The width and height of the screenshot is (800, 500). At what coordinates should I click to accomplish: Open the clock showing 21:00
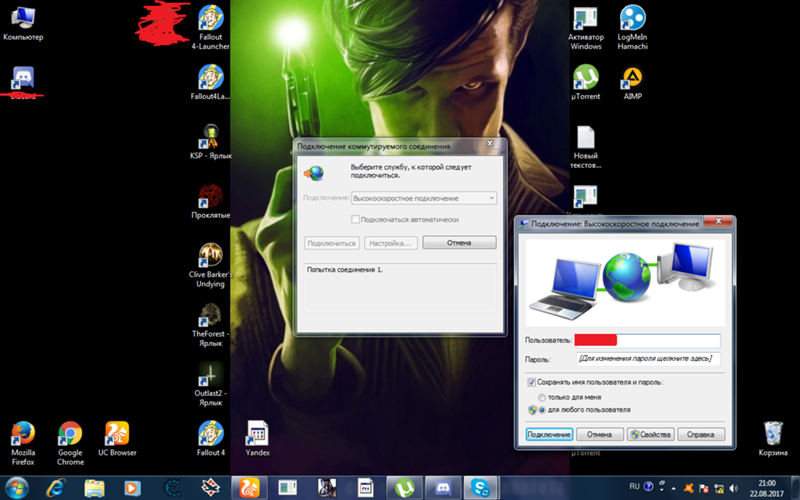[x=766, y=488]
